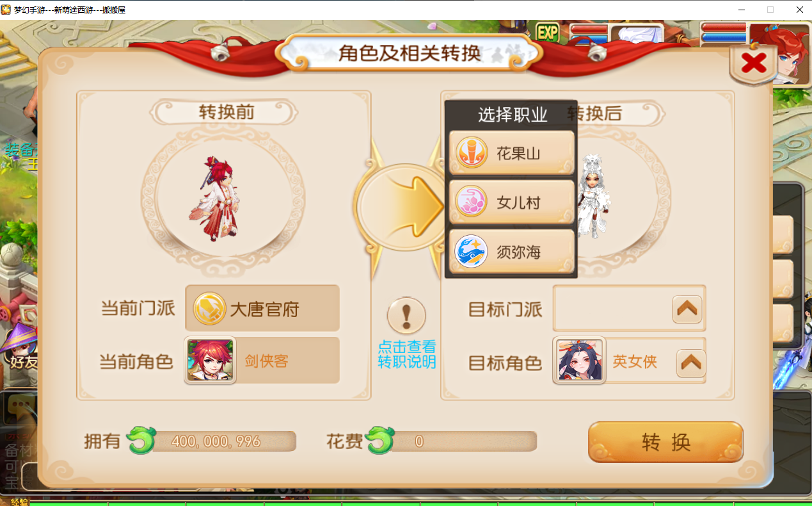Choose 女儿村 from the job list

click(x=511, y=202)
